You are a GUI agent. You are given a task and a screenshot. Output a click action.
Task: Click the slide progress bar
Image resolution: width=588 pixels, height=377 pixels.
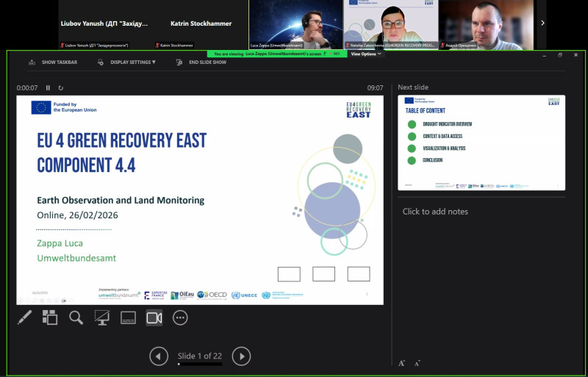[x=200, y=364]
